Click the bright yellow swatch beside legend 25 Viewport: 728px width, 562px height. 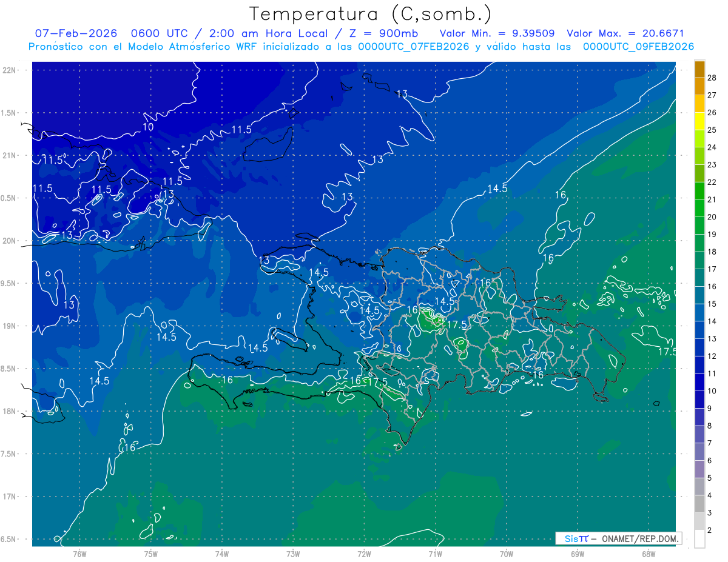click(699, 121)
